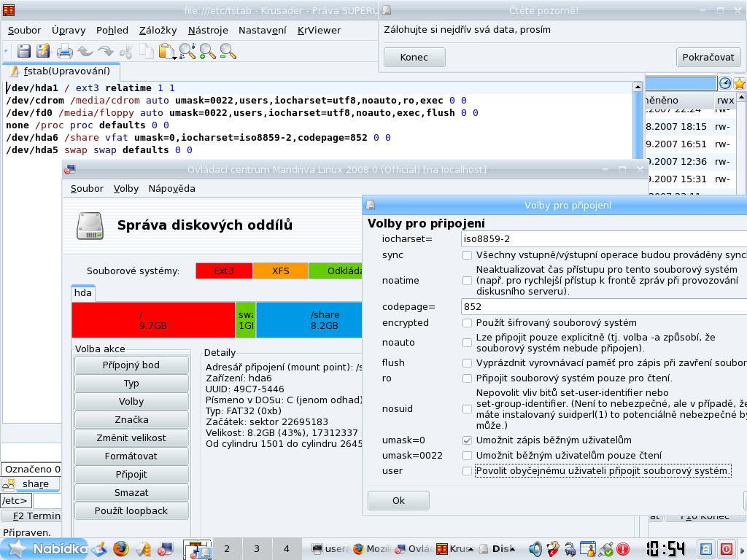Click the padlock encryption tray icon
The width and height of the screenshot is (747, 560).
coord(570,549)
